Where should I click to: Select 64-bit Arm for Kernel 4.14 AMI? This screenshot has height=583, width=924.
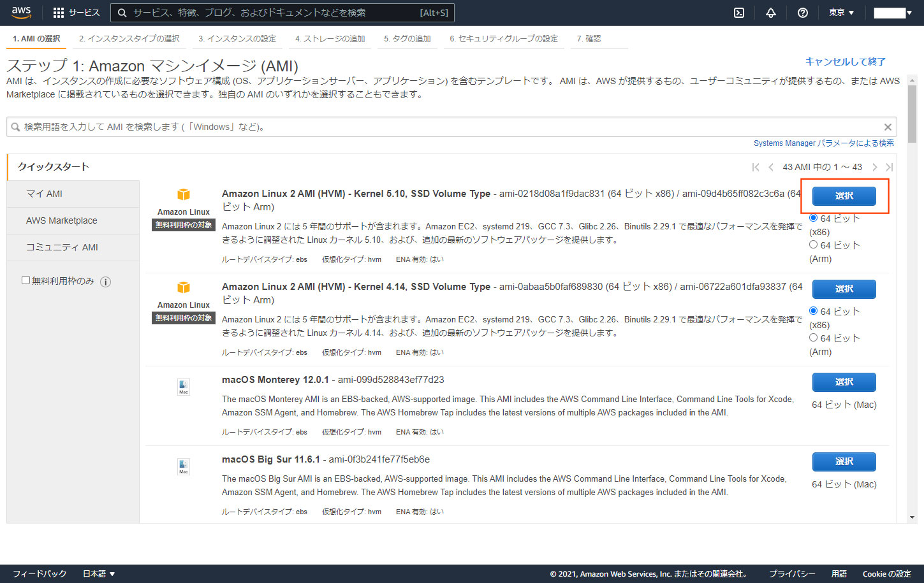[813, 338]
